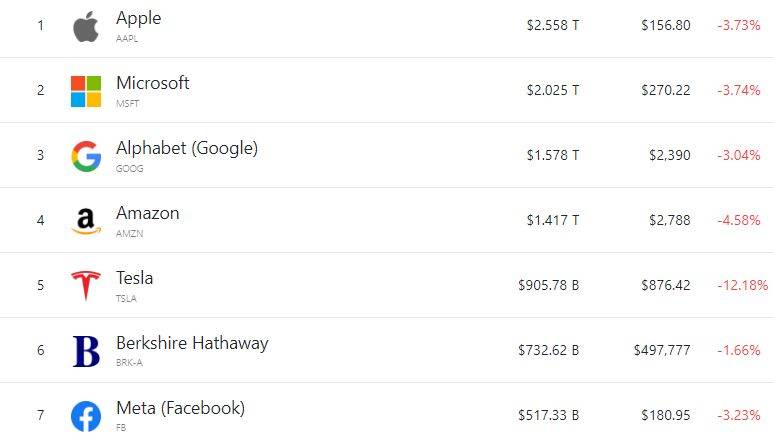Image resolution: width=773 pixels, height=441 pixels.
Task: Click Apple's $2.558 T market cap
Action: [552, 25]
